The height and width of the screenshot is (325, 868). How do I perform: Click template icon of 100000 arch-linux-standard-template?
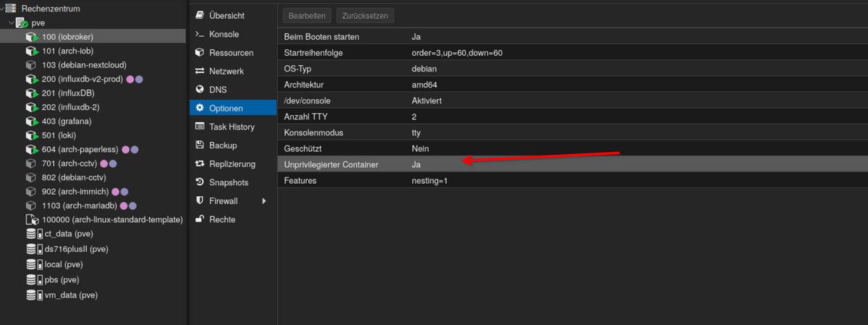coord(32,220)
